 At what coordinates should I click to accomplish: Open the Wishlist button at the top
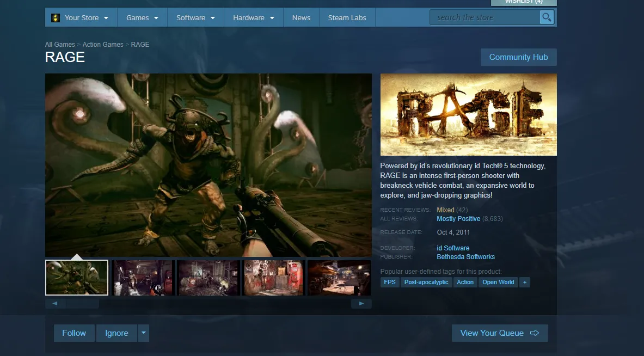click(524, 2)
